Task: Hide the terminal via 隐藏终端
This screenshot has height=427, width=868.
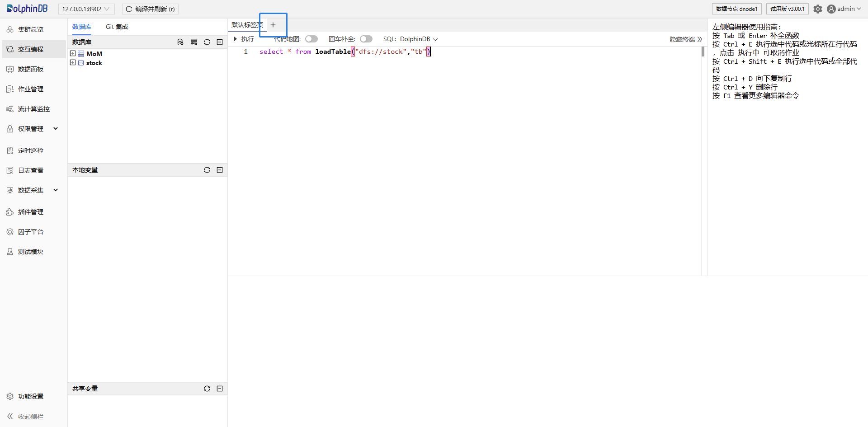Action: (x=685, y=39)
